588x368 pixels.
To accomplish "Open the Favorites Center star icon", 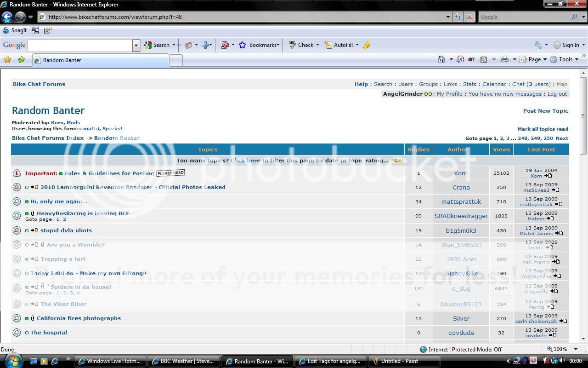I will pyautogui.click(x=7, y=60).
